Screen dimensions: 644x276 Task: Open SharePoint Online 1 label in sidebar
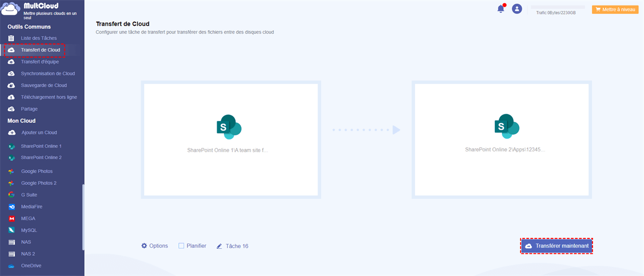(41, 146)
